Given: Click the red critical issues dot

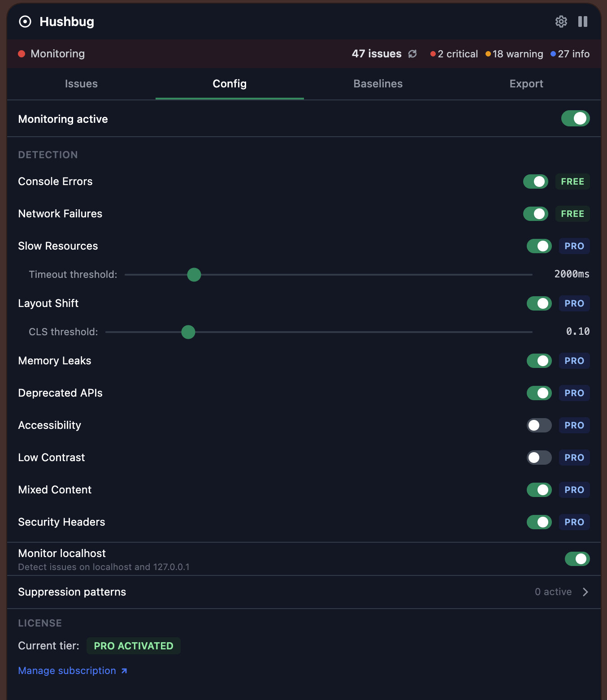Looking at the screenshot, I should [x=433, y=54].
